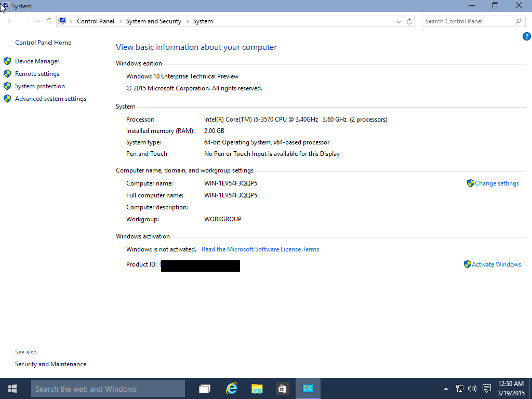Select System and Security breadcrumb
This screenshot has height=399, width=532.
click(x=154, y=21)
